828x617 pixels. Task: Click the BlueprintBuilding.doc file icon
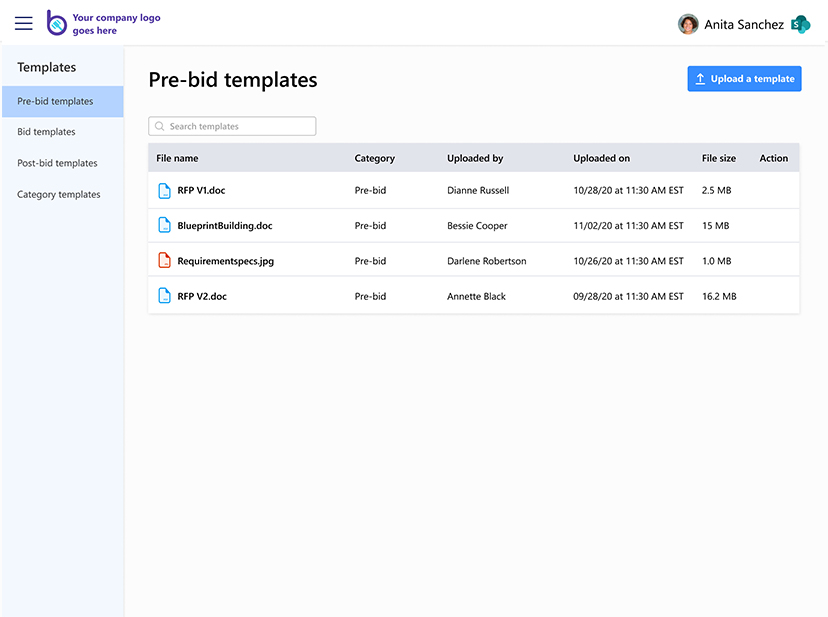165,226
